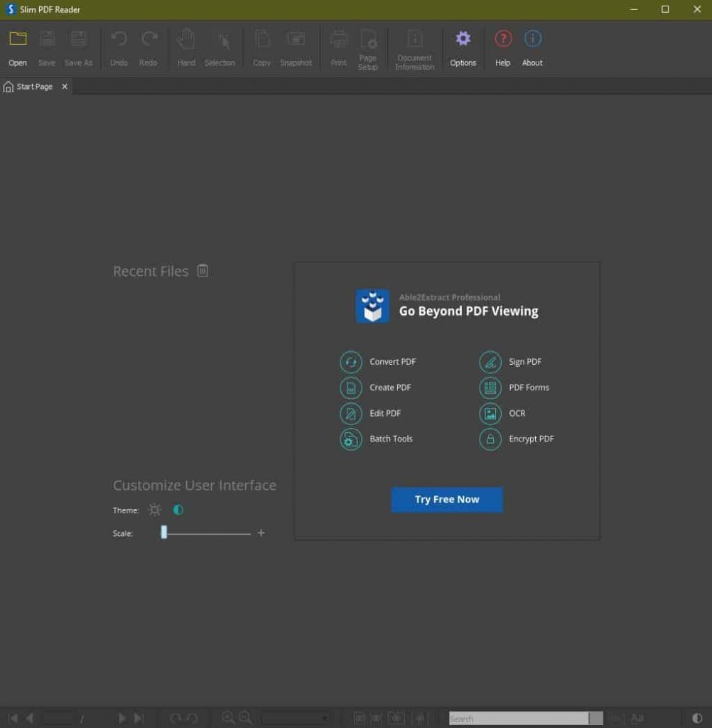Click the Edit PDF label
This screenshot has width=712, height=728.
384,413
